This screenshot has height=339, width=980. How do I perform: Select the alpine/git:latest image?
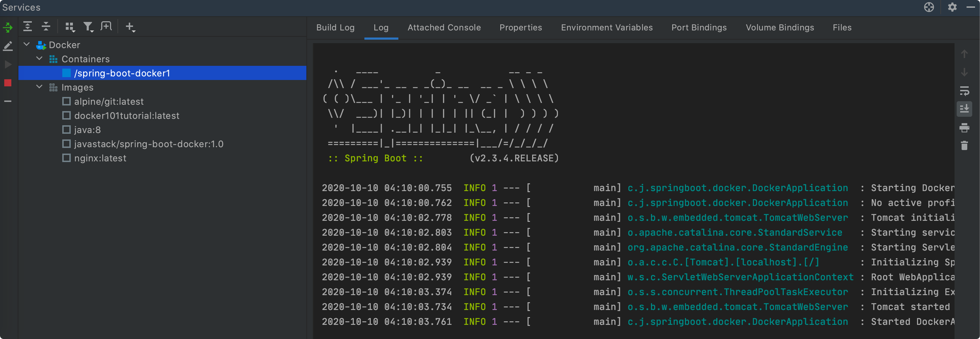[x=109, y=102]
